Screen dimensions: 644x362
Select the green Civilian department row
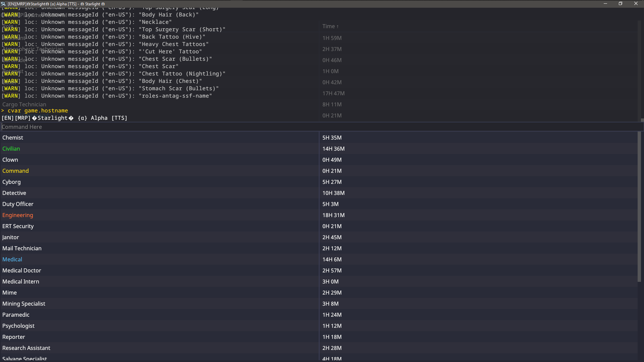[11, 149]
